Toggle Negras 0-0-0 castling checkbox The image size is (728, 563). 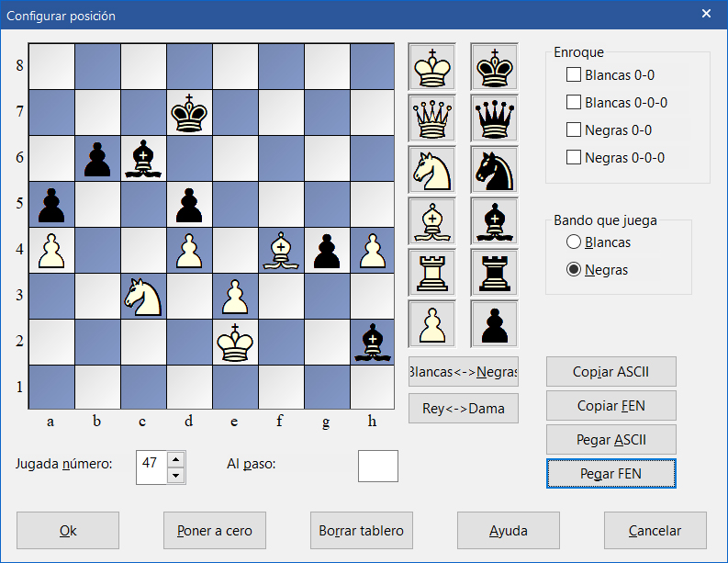tap(574, 157)
